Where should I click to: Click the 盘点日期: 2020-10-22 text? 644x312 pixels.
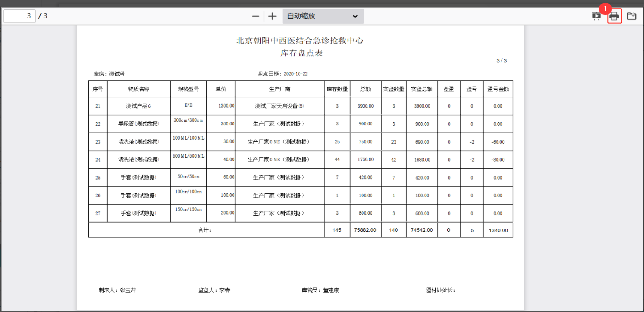coord(283,74)
